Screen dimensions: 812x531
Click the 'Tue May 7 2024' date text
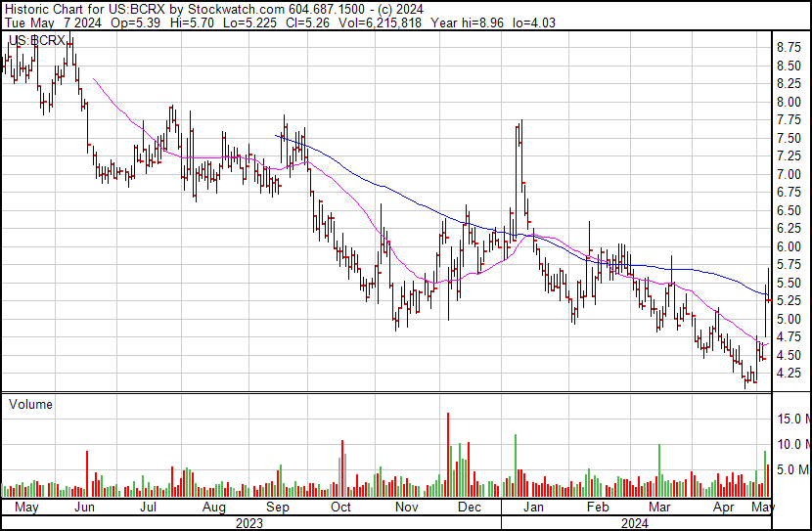coord(54,22)
